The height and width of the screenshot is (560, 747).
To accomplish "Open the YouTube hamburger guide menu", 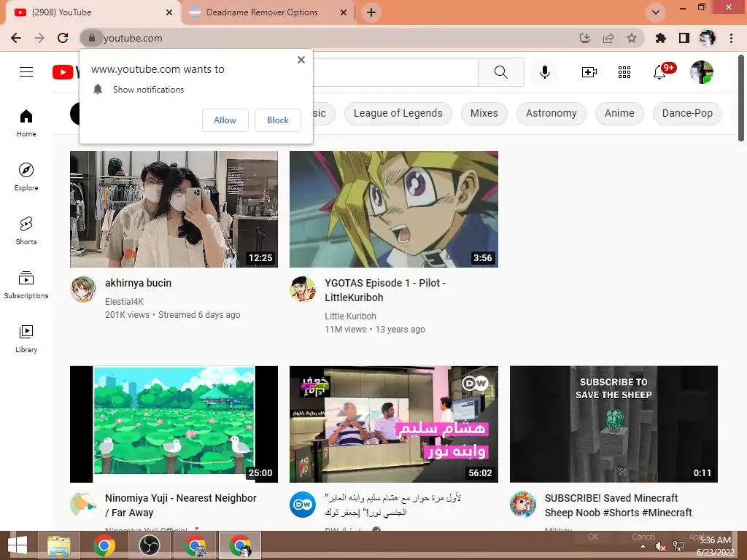I will (26, 72).
